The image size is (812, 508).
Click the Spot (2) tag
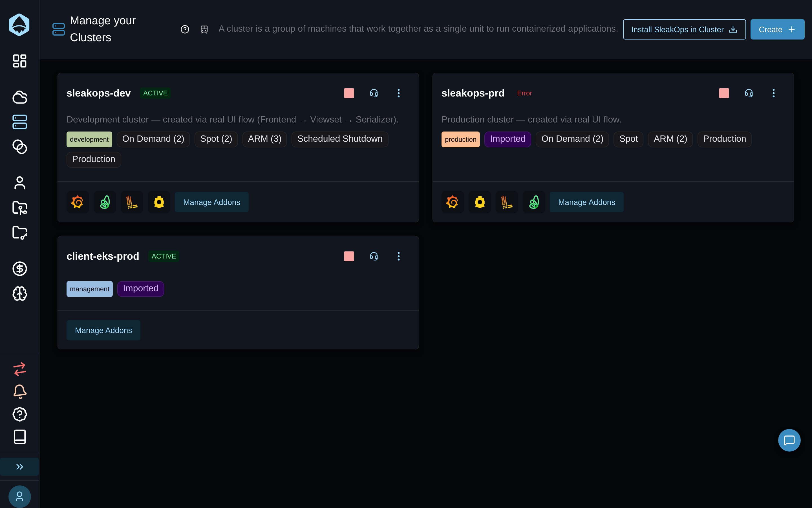pyautogui.click(x=216, y=139)
